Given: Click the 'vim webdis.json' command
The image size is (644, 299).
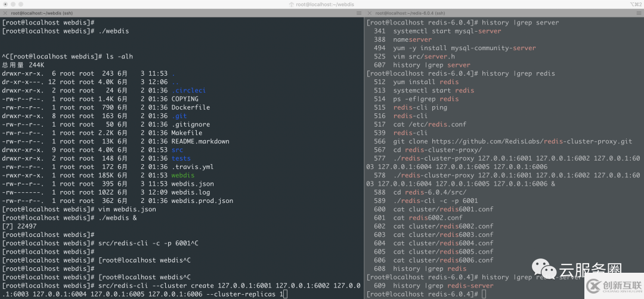Looking at the screenshot, I should click(128, 209).
